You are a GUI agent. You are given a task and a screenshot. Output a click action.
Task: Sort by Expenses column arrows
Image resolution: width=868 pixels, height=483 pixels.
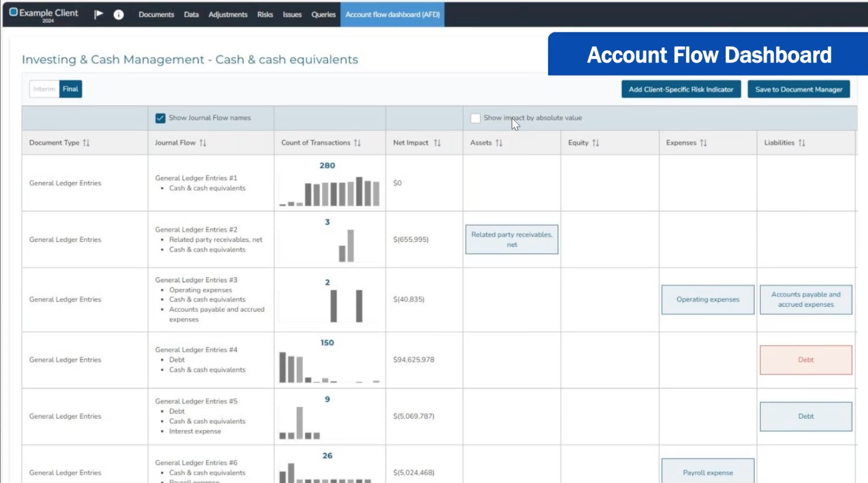pos(703,143)
